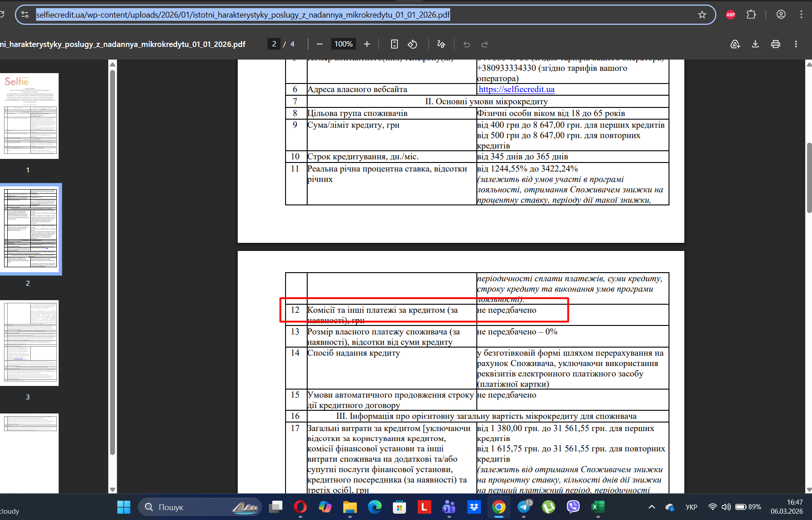Screen dimensions: 812x520
Task: Open Microsoft Store from the taskbar
Action: [x=399, y=507]
